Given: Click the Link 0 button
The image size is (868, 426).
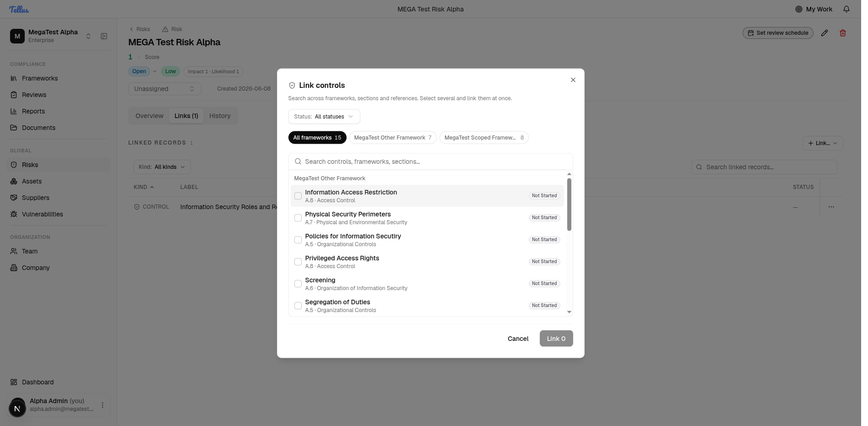Looking at the screenshot, I should click(556, 339).
